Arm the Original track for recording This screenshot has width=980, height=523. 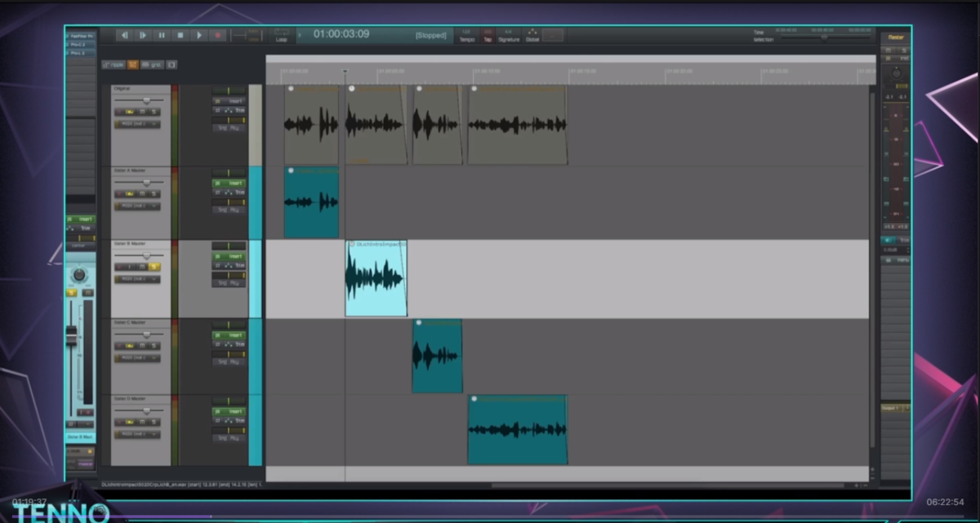120,113
